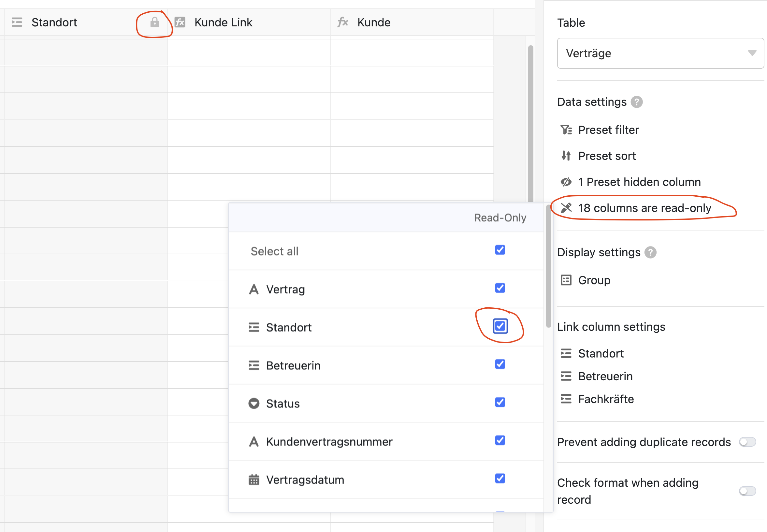Uncheck Select all read-only checkbox
Viewport: 767px width, 532px height.
click(x=500, y=250)
